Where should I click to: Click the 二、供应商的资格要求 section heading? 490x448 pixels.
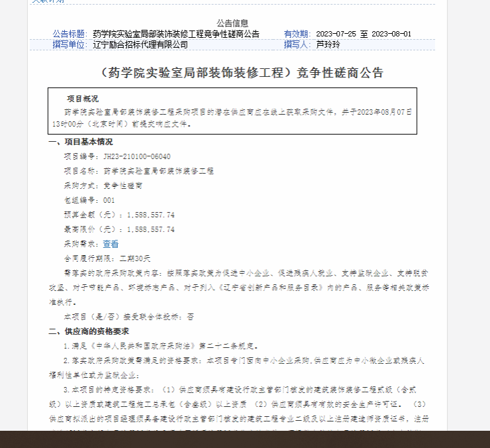point(89,331)
